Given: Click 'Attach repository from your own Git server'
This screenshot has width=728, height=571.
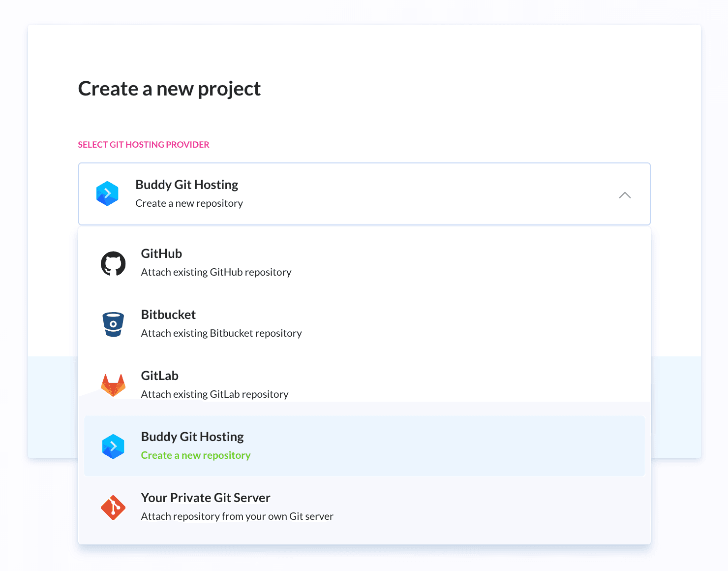Looking at the screenshot, I should pos(237,516).
